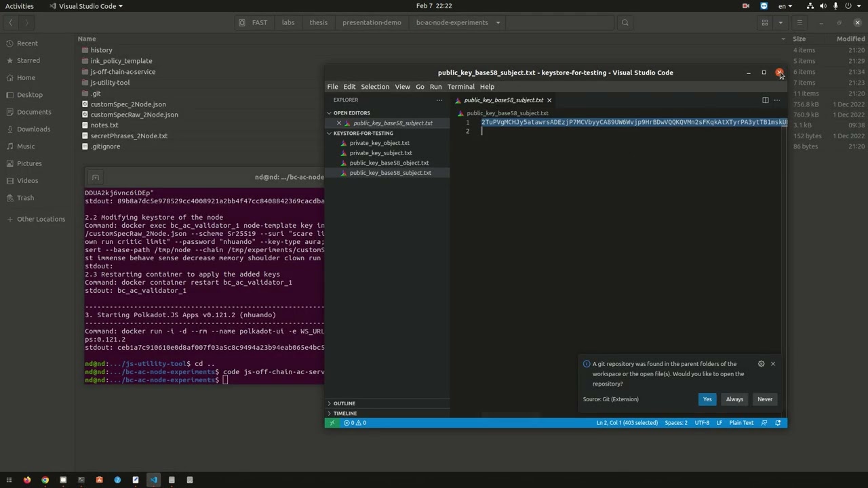868x488 pixels.
Task: Open the Text Editor icon in dock
Action: point(136,480)
